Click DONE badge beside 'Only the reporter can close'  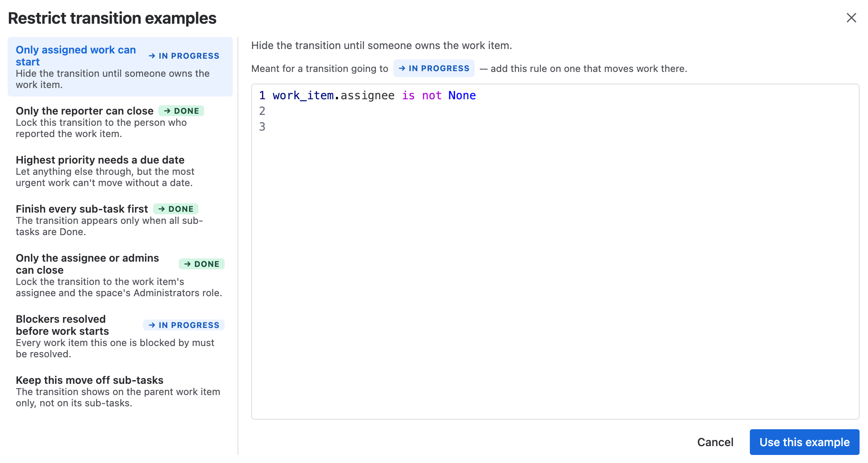click(x=181, y=111)
